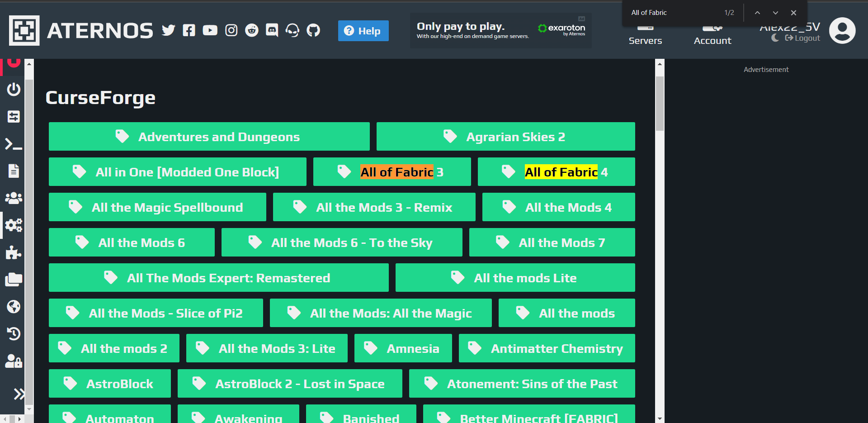Open the Aternos Reddit community
The height and width of the screenshot is (423, 868).
[x=252, y=30]
